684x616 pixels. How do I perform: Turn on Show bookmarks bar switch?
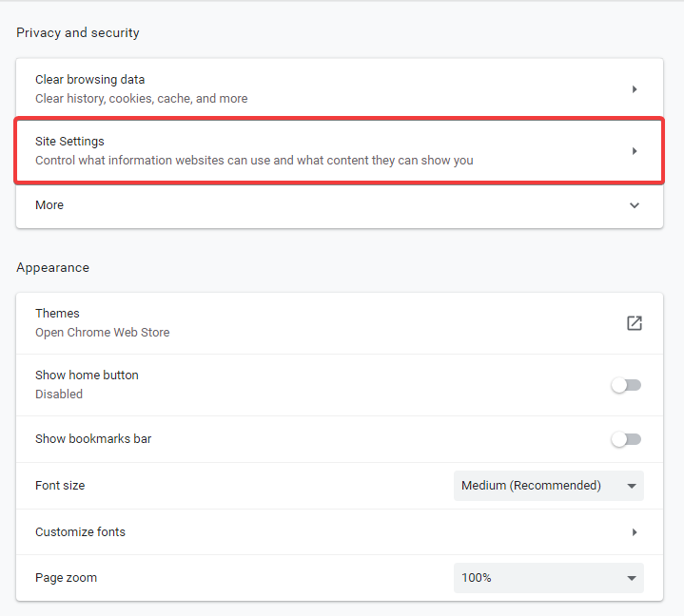click(x=626, y=439)
